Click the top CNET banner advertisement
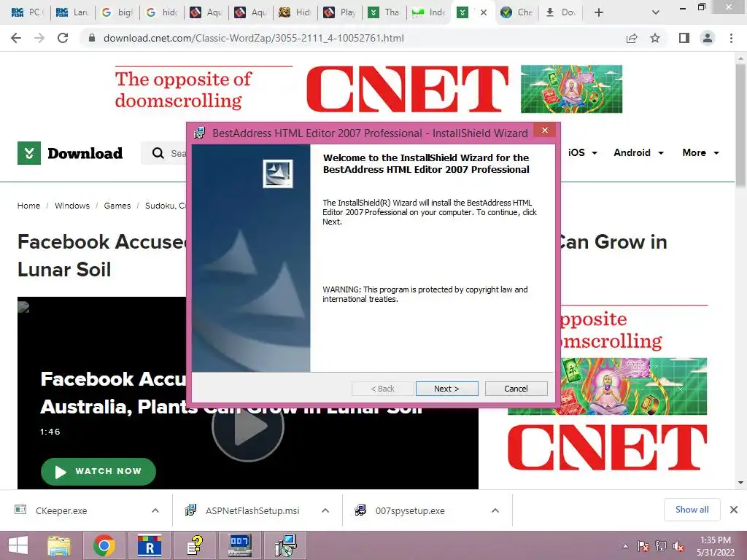 pyautogui.click(x=368, y=90)
